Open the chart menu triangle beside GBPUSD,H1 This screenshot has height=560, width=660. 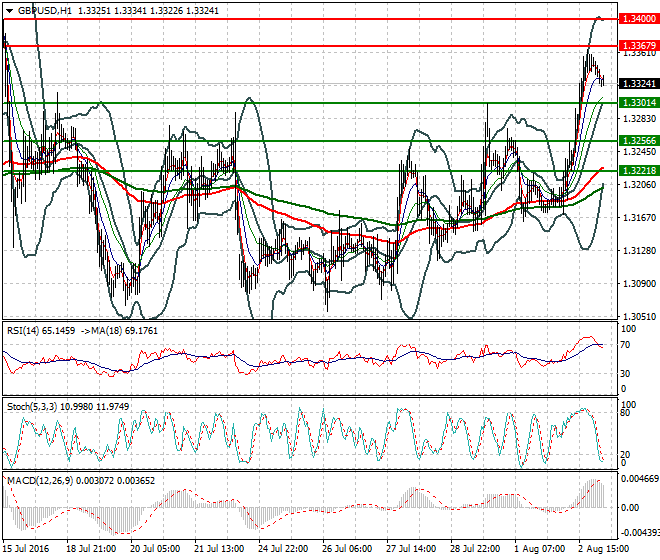pos(10,11)
